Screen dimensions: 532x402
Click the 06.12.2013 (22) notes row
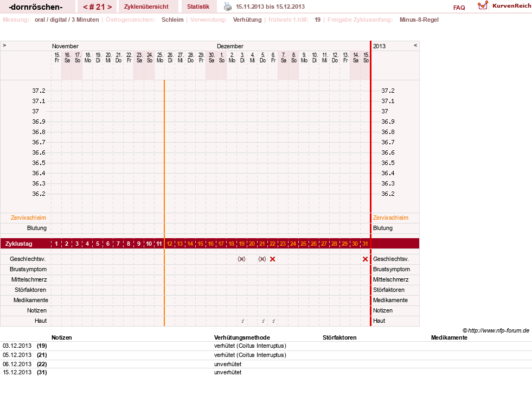coord(266,364)
